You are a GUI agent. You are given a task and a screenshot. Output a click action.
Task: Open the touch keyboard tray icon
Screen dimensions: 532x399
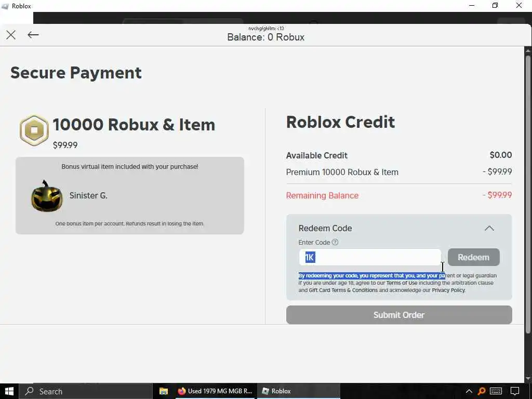coord(496,391)
